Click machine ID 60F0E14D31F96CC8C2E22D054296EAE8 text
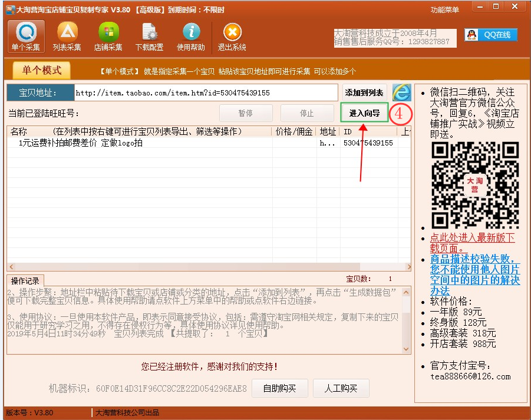 (x=171, y=389)
